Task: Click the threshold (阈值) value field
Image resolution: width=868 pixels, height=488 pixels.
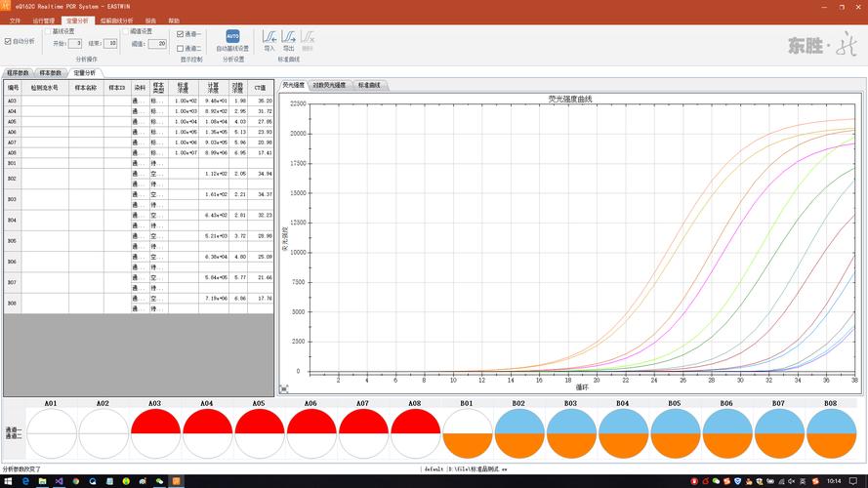Action: (x=157, y=43)
